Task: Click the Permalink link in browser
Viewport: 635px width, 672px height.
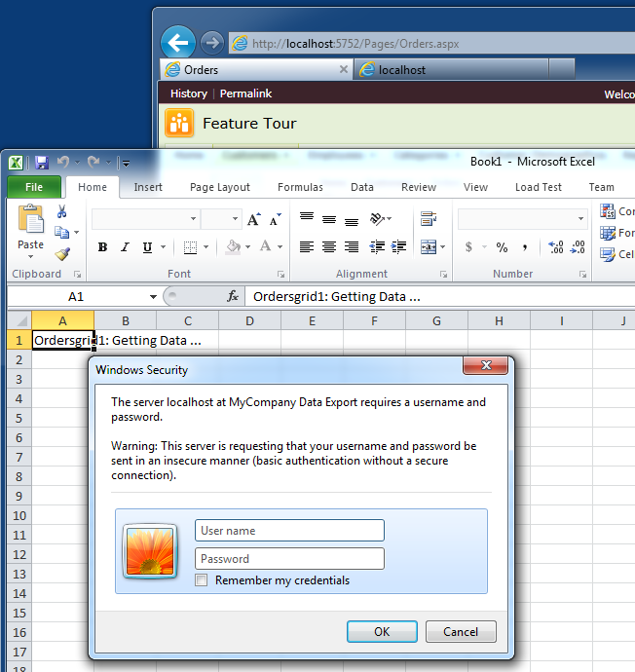Action: (x=245, y=93)
